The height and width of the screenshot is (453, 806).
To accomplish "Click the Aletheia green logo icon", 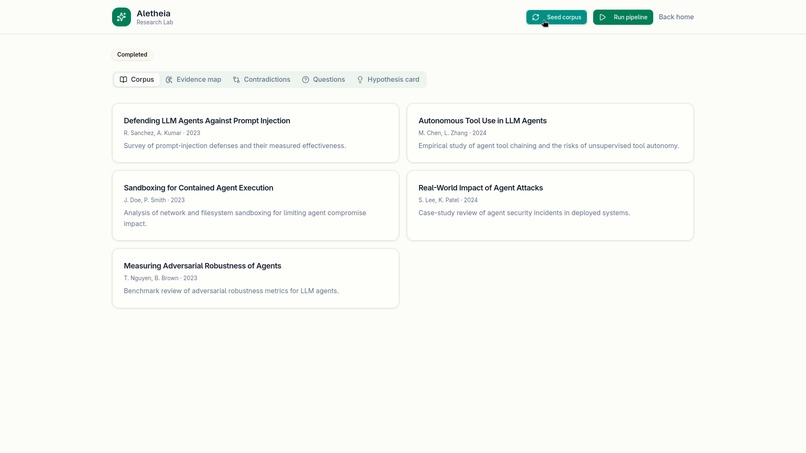I will 121,17.
